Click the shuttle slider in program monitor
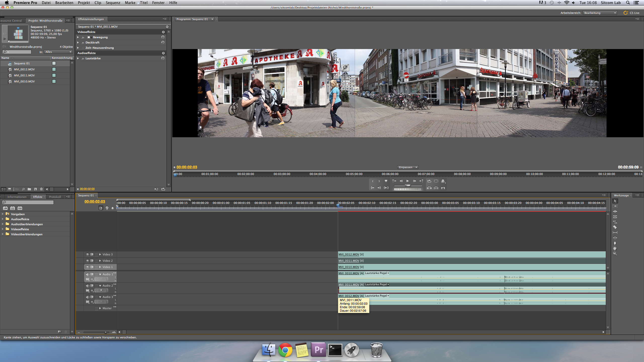The height and width of the screenshot is (362, 644). point(408,186)
